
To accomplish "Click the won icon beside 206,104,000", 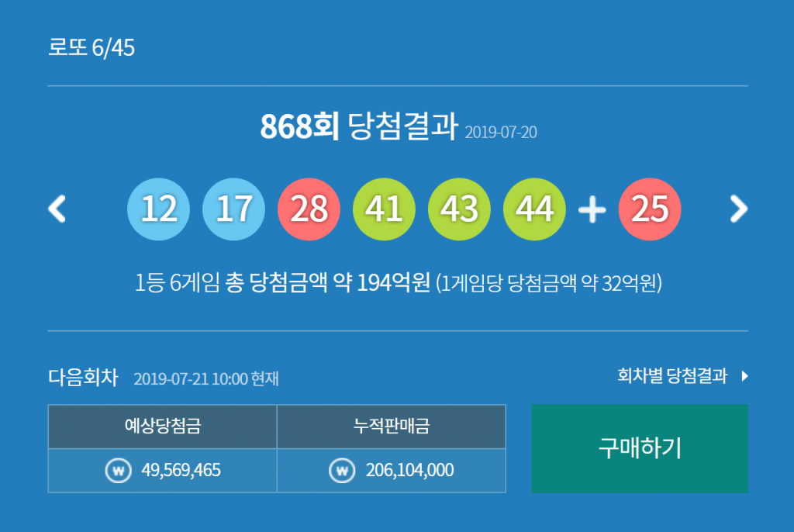I will [x=341, y=470].
